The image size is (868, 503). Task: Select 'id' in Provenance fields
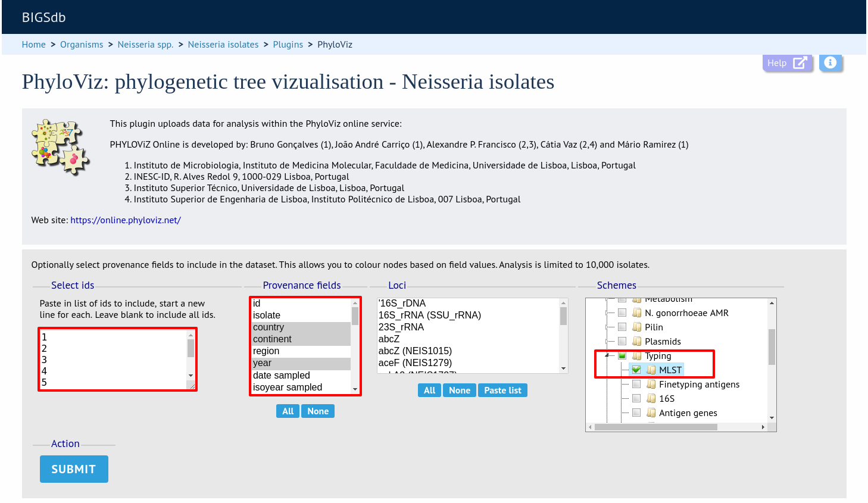click(301, 304)
